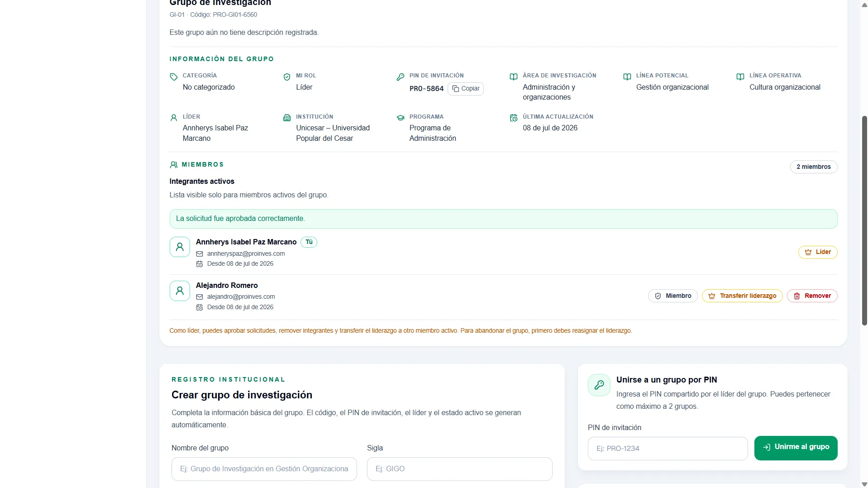This screenshot has width=868, height=488.
Task: Copy the invitation PIN with Copiar
Action: click(466, 89)
